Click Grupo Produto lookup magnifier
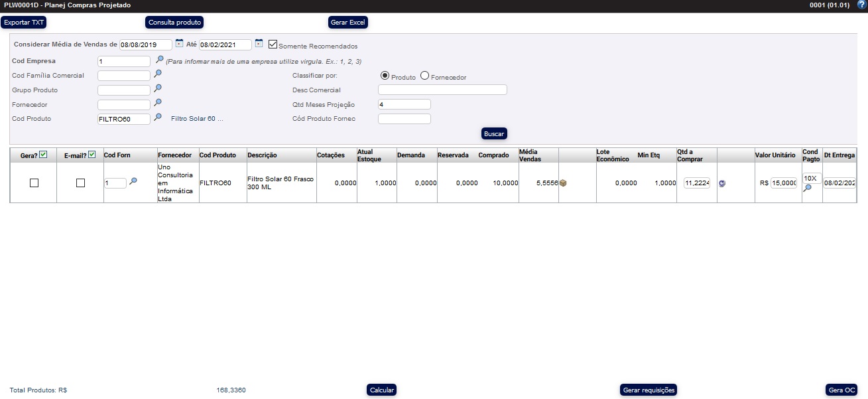The width and height of the screenshot is (868, 399). click(x=158, y=88)
